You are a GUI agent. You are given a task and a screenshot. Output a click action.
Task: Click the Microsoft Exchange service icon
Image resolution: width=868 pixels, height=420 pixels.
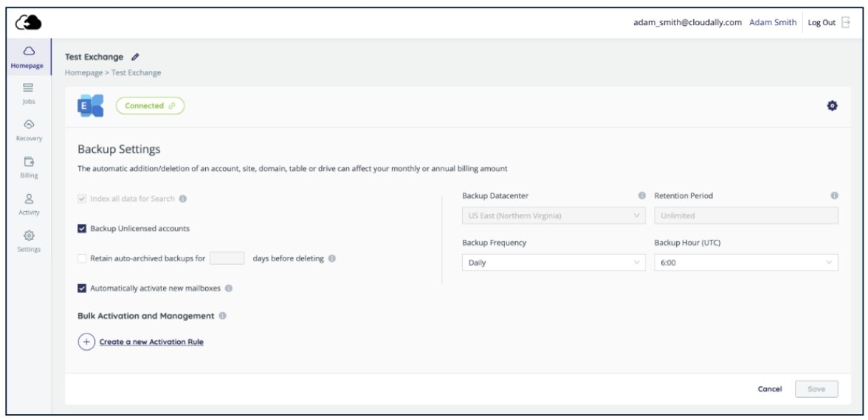point(90,106)
